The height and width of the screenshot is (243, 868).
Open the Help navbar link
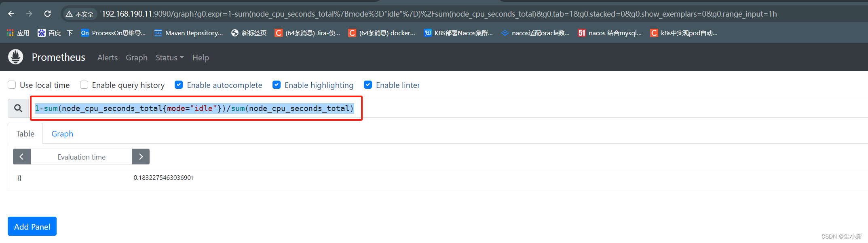(201, 58)
